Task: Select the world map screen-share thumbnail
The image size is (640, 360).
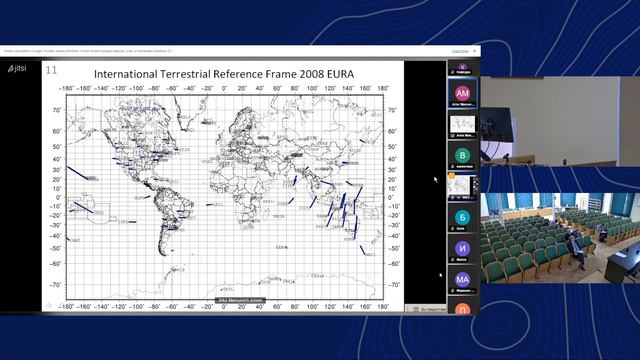Action: (x=462, y=125)
